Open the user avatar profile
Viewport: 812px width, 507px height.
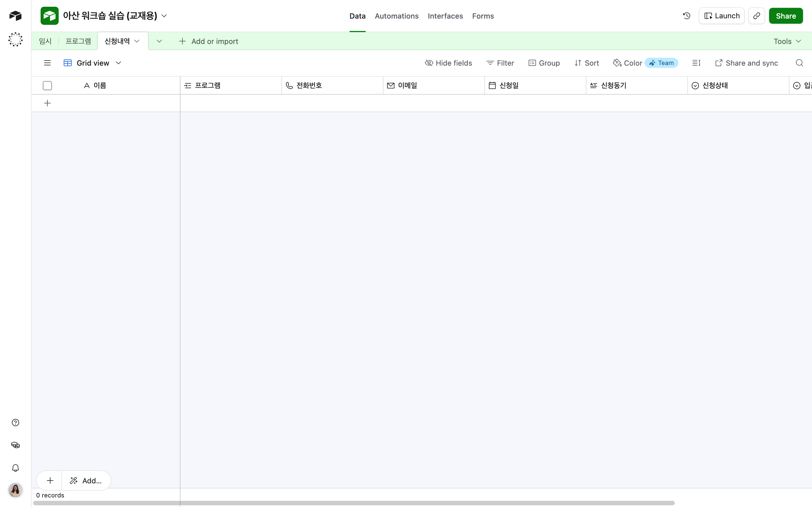[x=16, y=490]
